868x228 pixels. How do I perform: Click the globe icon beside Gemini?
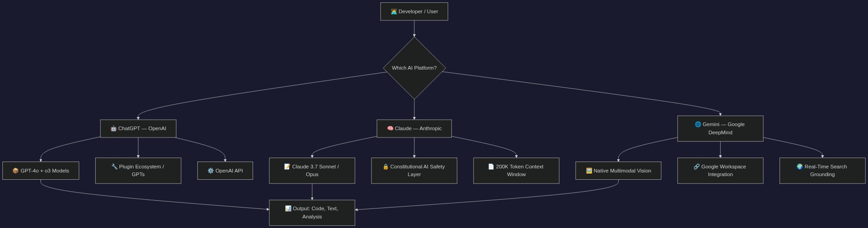(698, 124)
